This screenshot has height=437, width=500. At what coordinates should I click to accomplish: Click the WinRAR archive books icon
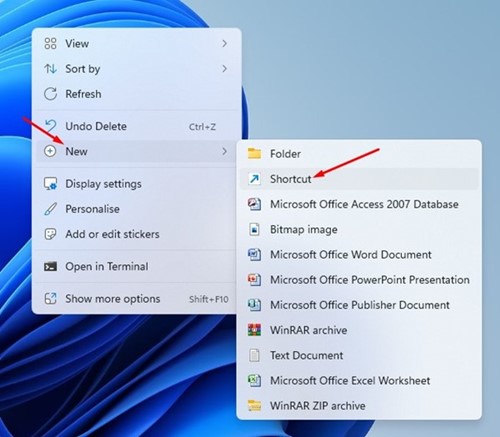(x=255, y=330)
